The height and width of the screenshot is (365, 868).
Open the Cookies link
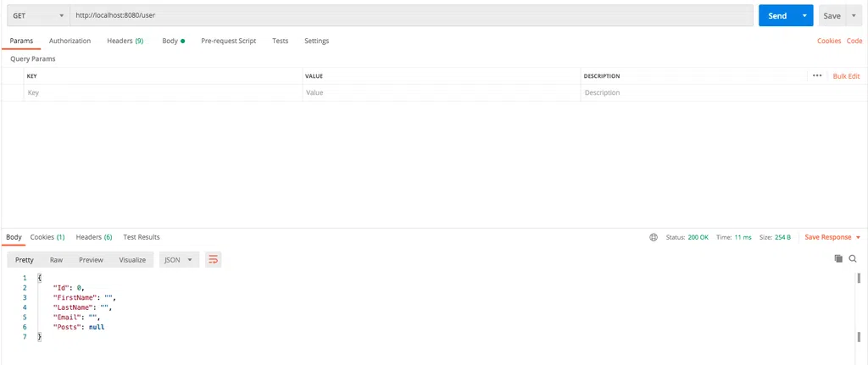click(829, 41)
